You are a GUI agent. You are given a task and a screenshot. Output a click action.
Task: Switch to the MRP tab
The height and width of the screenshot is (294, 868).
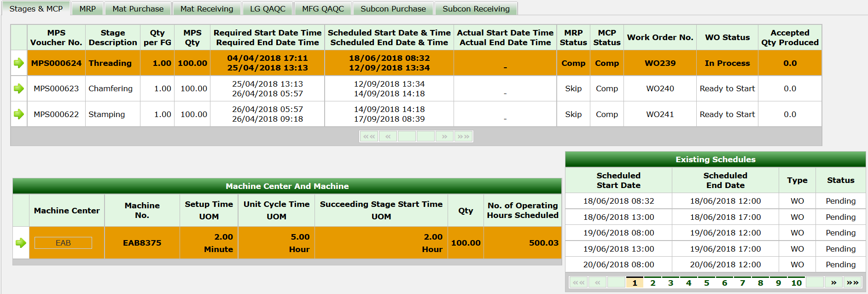[x=87, y=9]
